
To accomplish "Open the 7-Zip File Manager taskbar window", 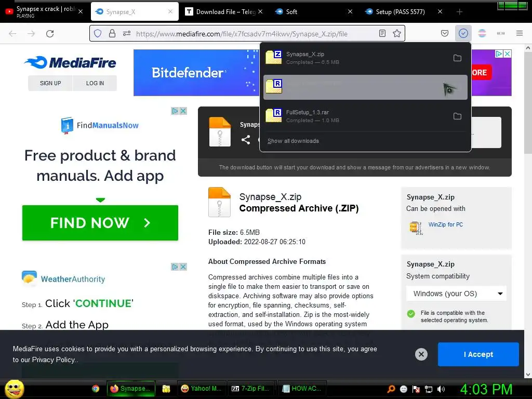I will 251,389.
